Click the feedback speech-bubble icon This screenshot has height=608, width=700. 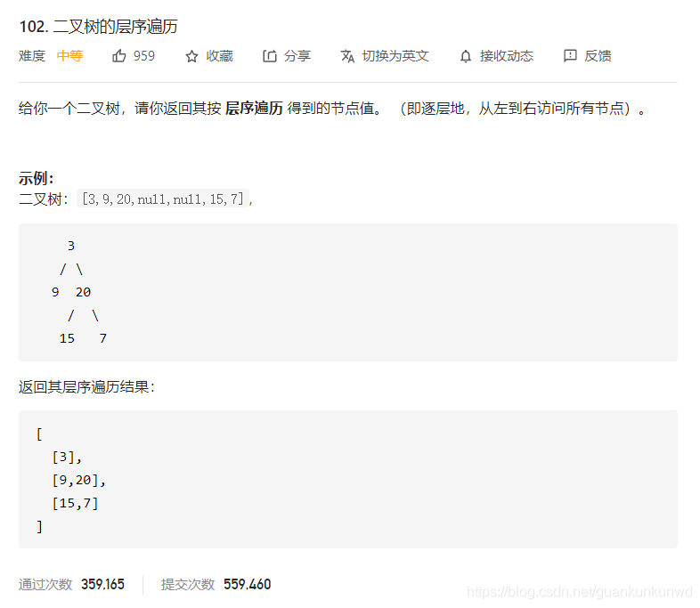(x=570, y=56)
